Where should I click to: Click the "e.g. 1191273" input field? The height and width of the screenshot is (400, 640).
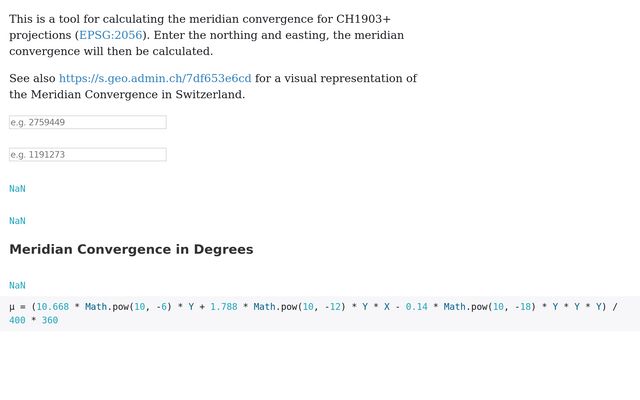(88, 155)
